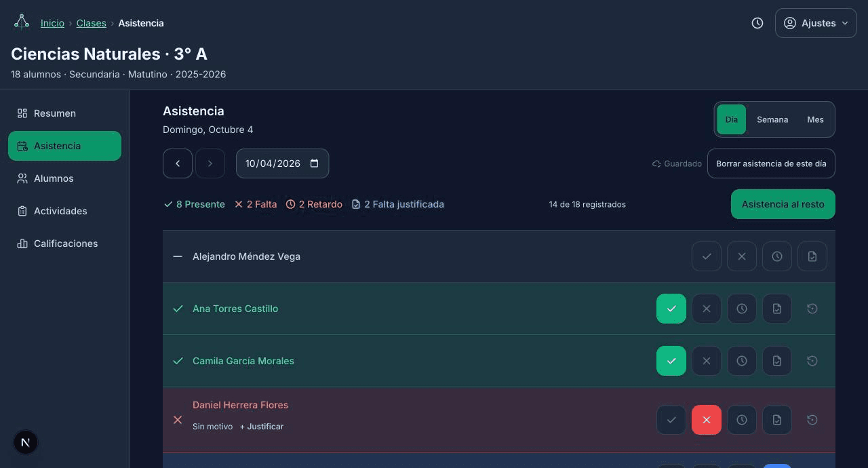Mark Ana Torres Castillo as absent

(x=707, y=309)
